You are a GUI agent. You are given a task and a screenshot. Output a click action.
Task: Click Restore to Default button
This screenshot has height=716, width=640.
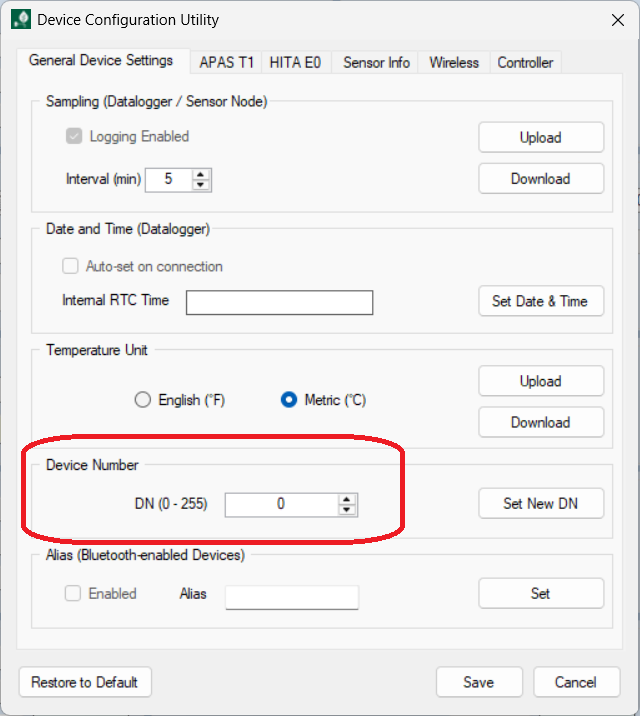click(85, 682)
